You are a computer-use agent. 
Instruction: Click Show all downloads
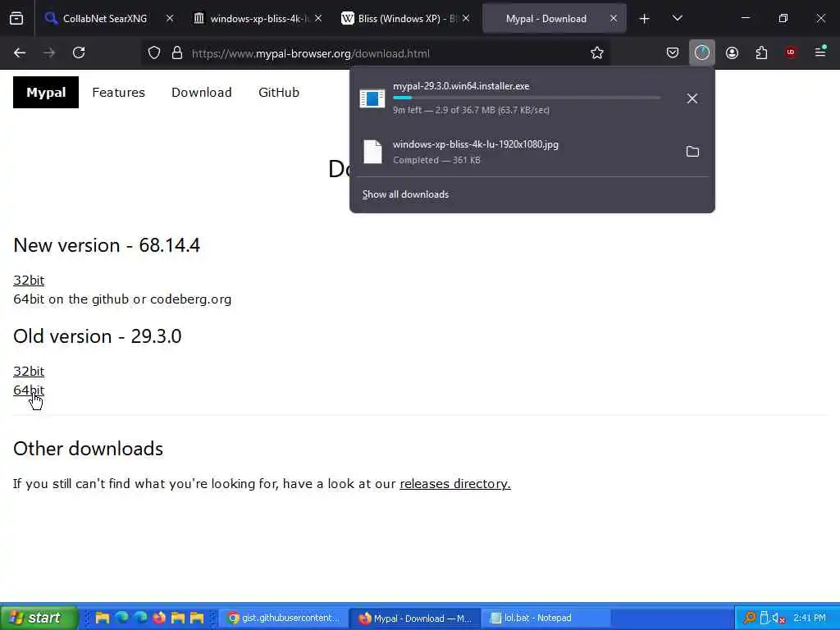(x=405, y=194)
